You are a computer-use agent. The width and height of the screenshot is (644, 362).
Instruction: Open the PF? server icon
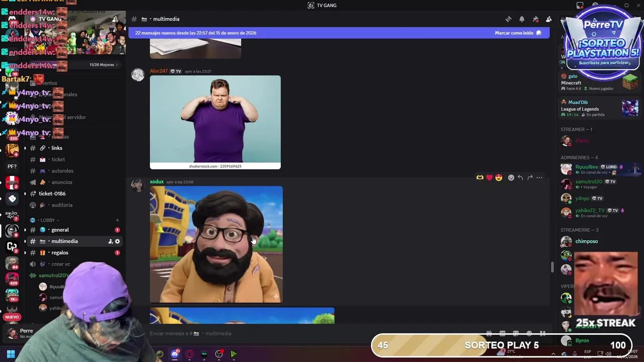tap(12, 166)
